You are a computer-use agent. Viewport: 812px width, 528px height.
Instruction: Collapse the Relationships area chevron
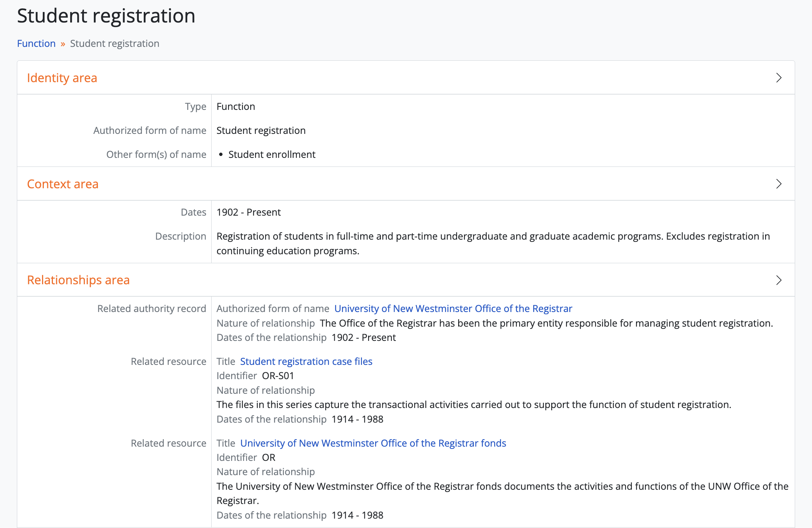(x=779, y=280)
